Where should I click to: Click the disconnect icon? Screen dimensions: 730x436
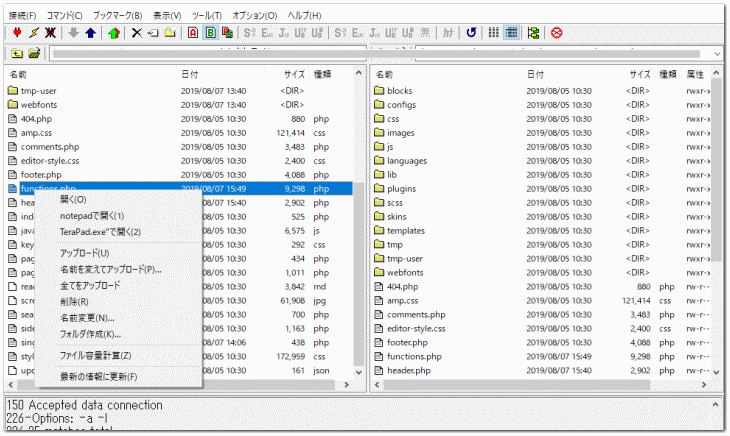click(48, 33)
